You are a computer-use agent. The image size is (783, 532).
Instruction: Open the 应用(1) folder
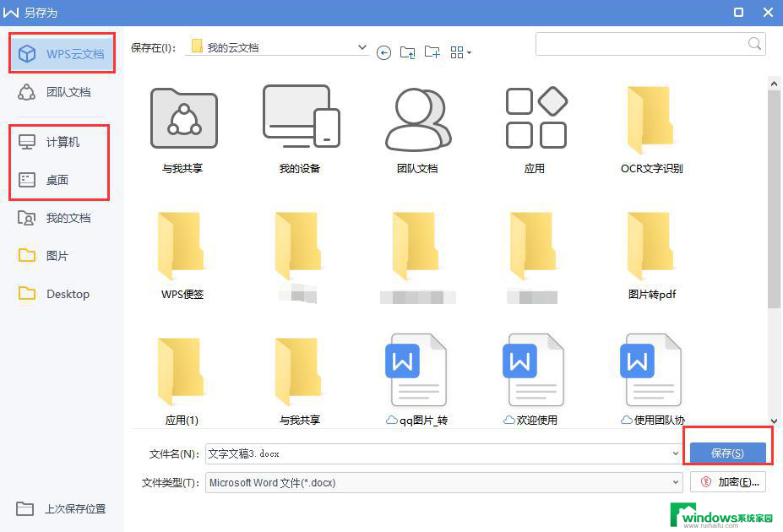click(182, 382)
